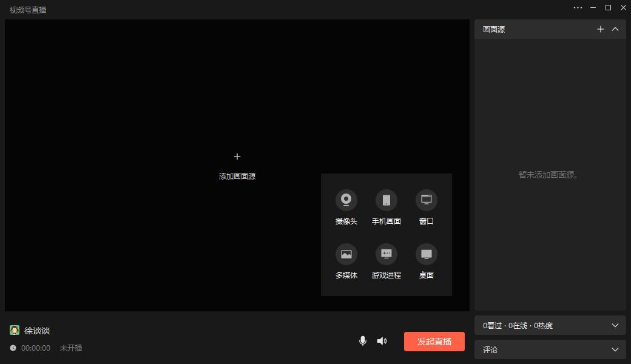Click the plus icon to add a source
Screen dimensions: 631x364
click(x=601, y=29)
